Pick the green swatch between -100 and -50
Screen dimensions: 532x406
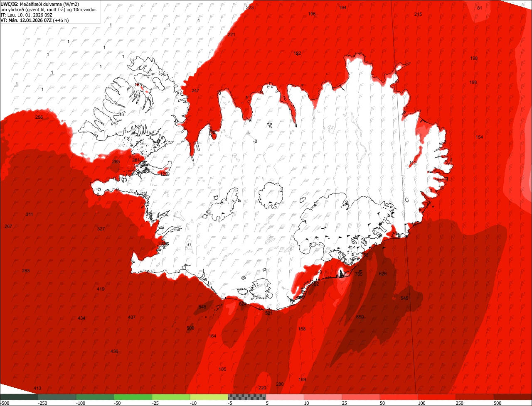point(95,397)
